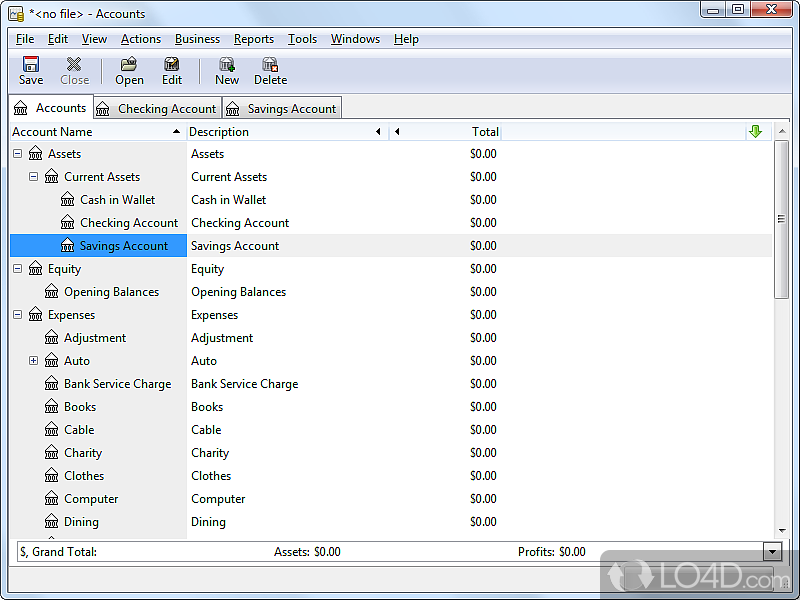Click the bank icon beside Charity

[x=52, y=452]
